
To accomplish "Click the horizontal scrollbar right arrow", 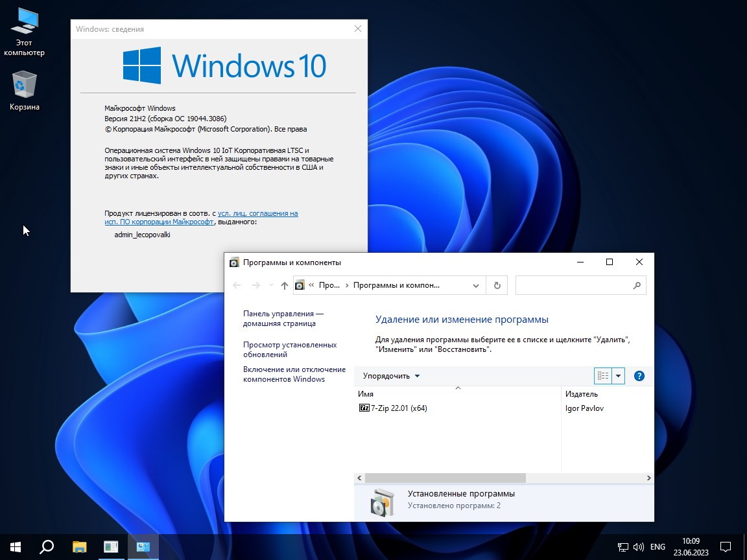I will pyautogui.click(x=649, y=478).
